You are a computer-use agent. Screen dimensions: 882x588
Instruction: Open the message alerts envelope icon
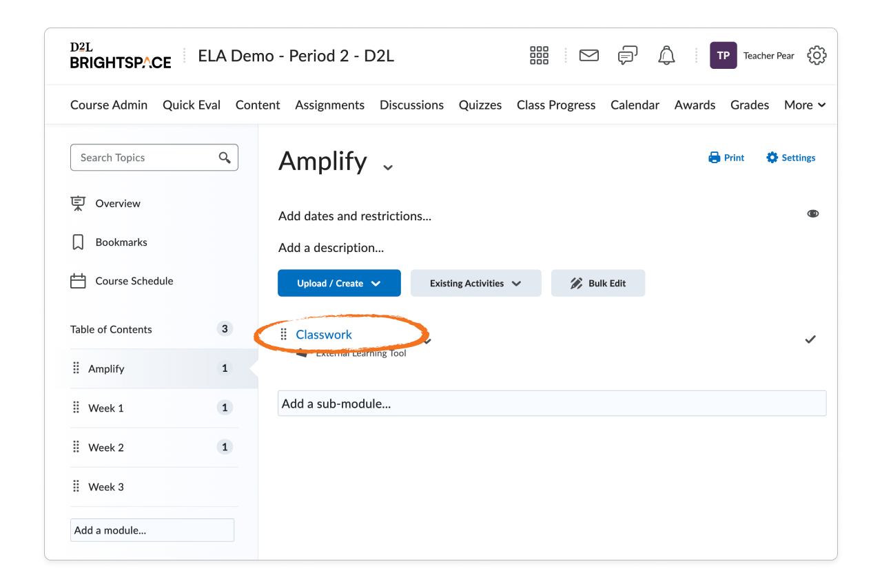point(588,56)
